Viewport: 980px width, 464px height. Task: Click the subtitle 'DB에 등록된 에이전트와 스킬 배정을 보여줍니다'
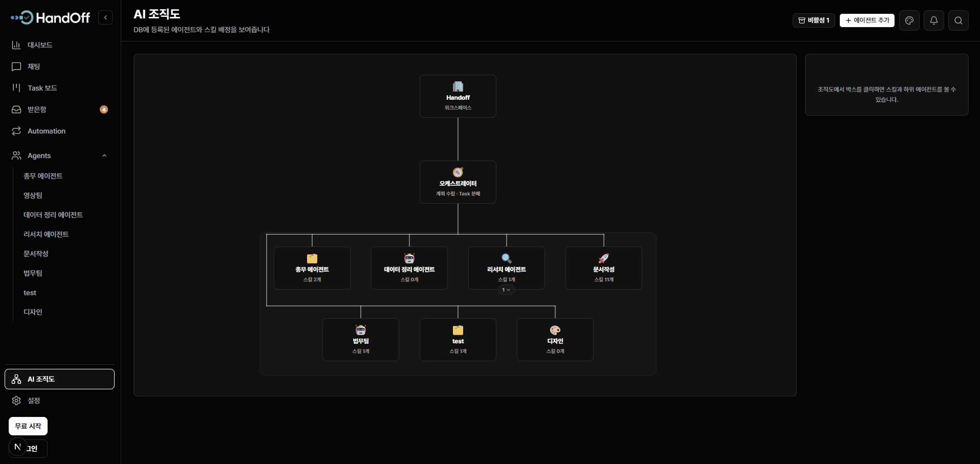(202, 30)
